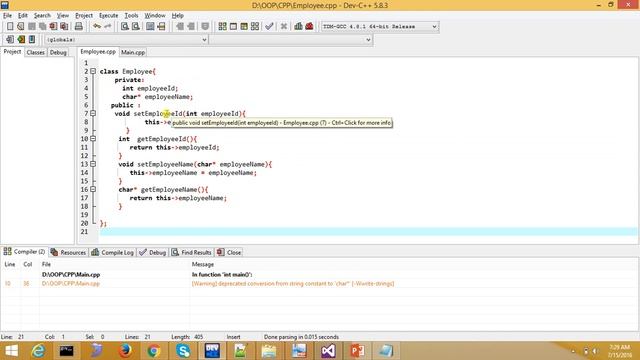640x360 pixels.
Task: Open Skype from the taskbar
Action: 183,351
